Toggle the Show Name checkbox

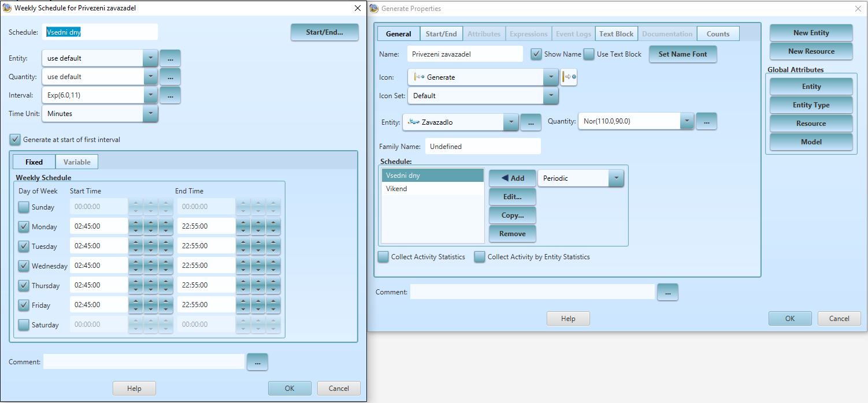point(536,54)
